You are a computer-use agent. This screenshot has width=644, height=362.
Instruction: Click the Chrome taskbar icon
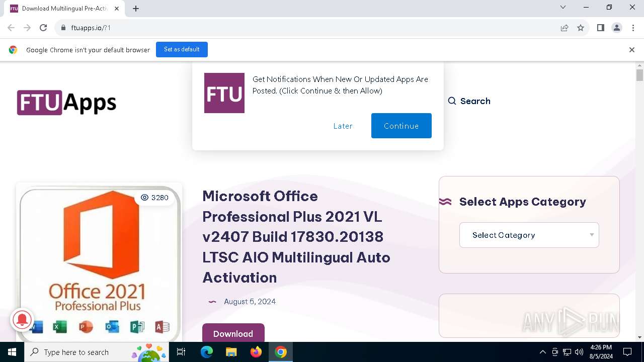[x=281, y=352]
